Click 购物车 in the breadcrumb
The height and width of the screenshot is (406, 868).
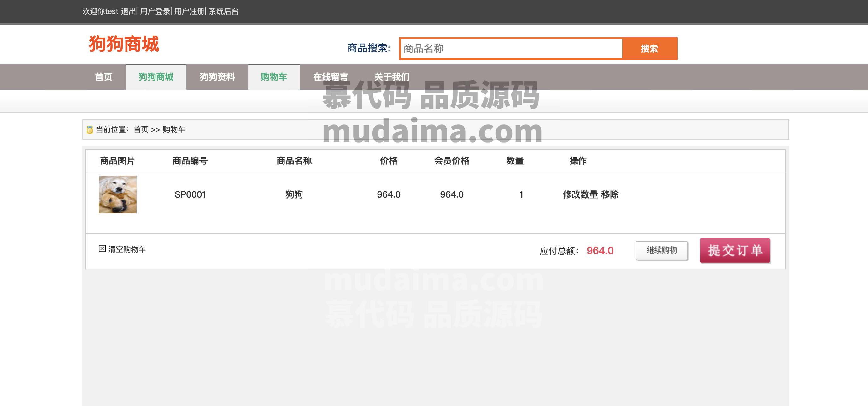[174, 129]
